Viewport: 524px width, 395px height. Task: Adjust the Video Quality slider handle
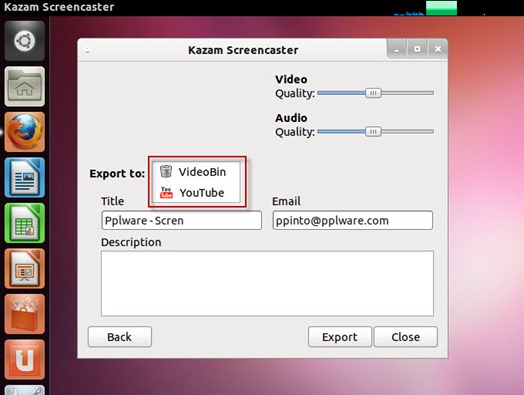tap(373, 93)
